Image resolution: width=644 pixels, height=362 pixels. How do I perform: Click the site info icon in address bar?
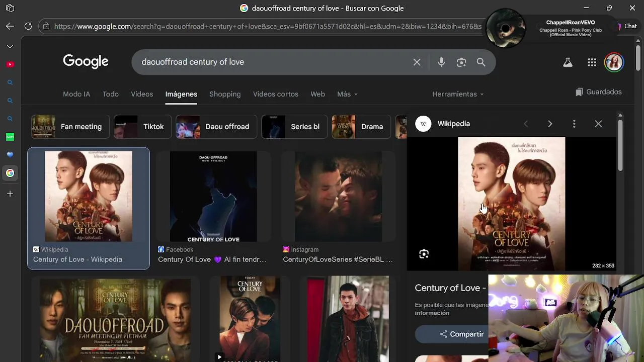tap(46, 26)
